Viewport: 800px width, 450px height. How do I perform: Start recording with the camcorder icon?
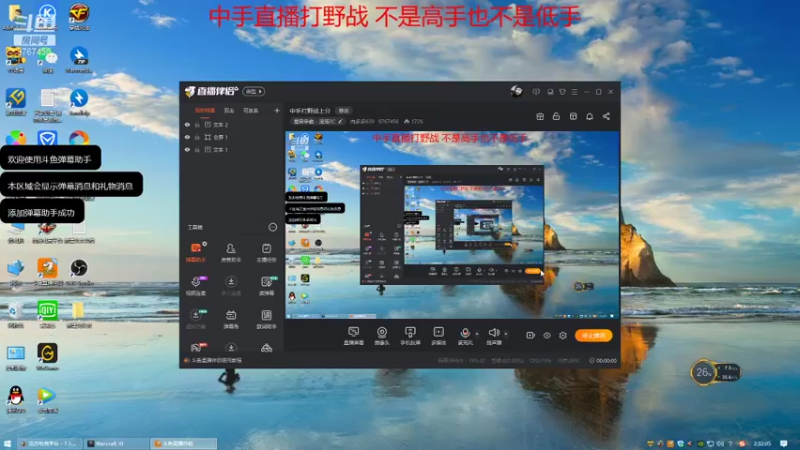click(x=531, y=335)
